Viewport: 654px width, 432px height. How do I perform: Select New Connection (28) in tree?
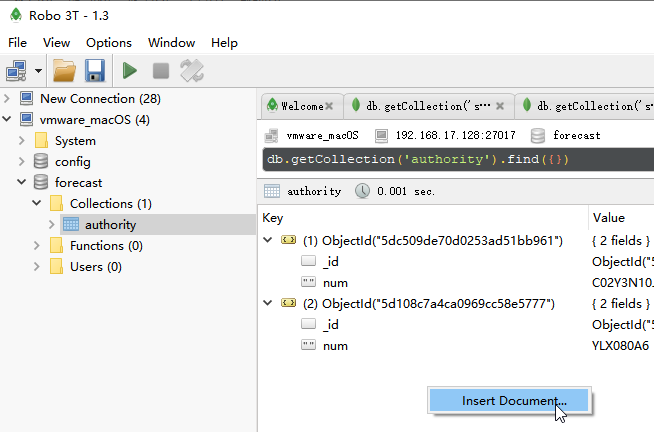[100, 99]
